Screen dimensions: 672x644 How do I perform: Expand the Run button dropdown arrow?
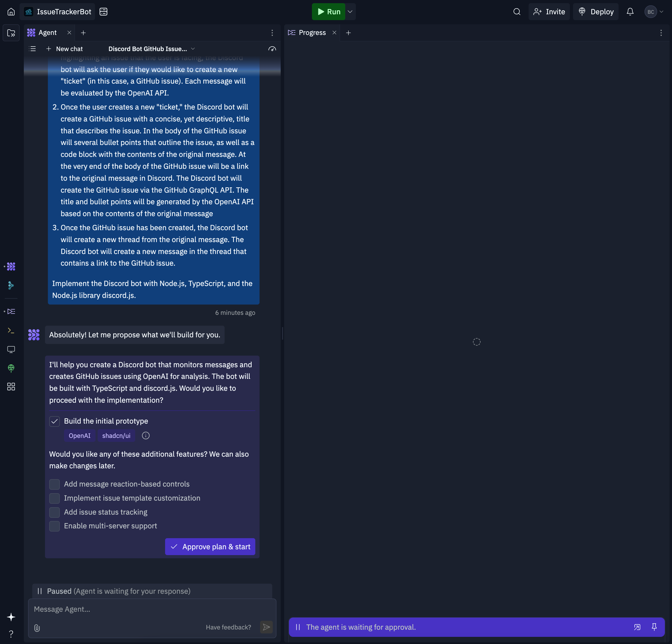350,12
